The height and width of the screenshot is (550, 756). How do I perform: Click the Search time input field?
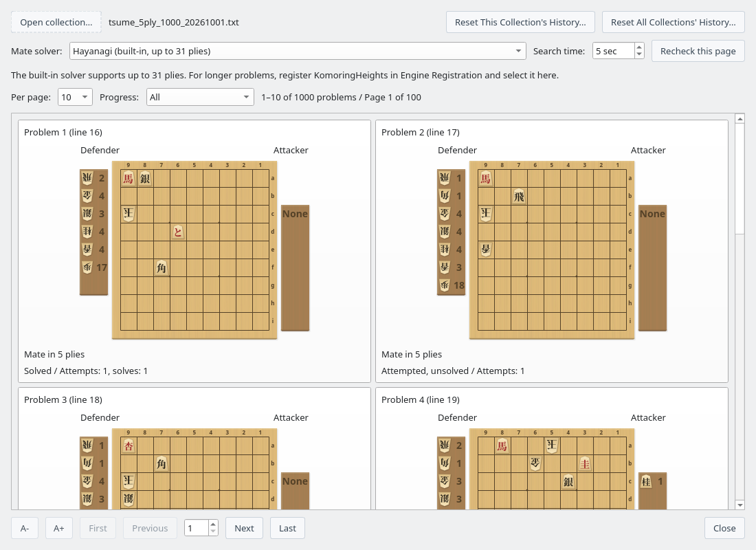pyautogui.click(x=613, y=51)
